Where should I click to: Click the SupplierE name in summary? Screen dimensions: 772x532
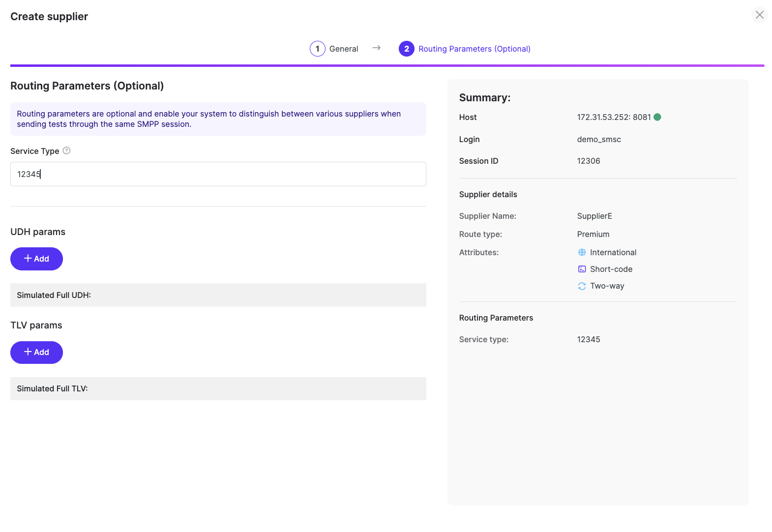point(594,216)
